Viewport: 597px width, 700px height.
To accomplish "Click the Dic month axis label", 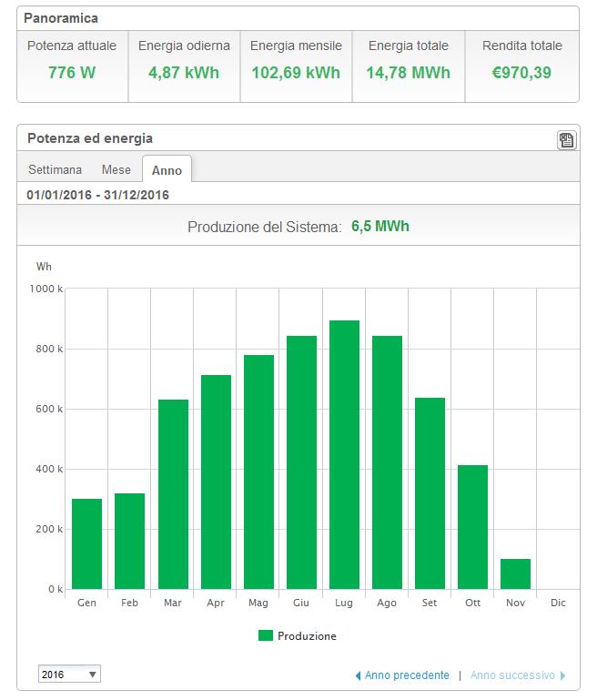I will click(x=558, y=603).
